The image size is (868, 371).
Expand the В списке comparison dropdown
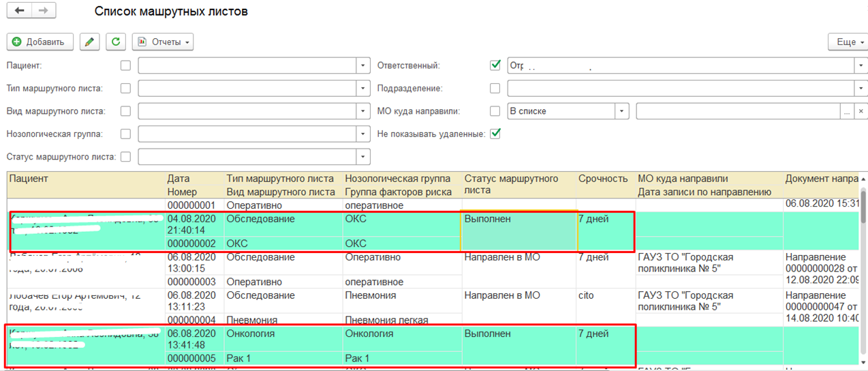(621, 111)
